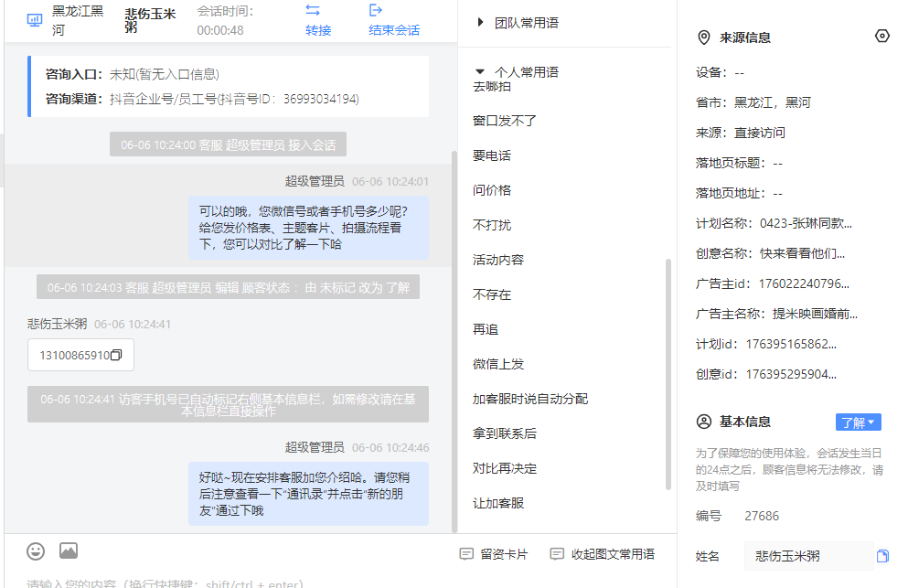
Task: Copy the 姓名 field with copy icon
Action: point(882,556)
